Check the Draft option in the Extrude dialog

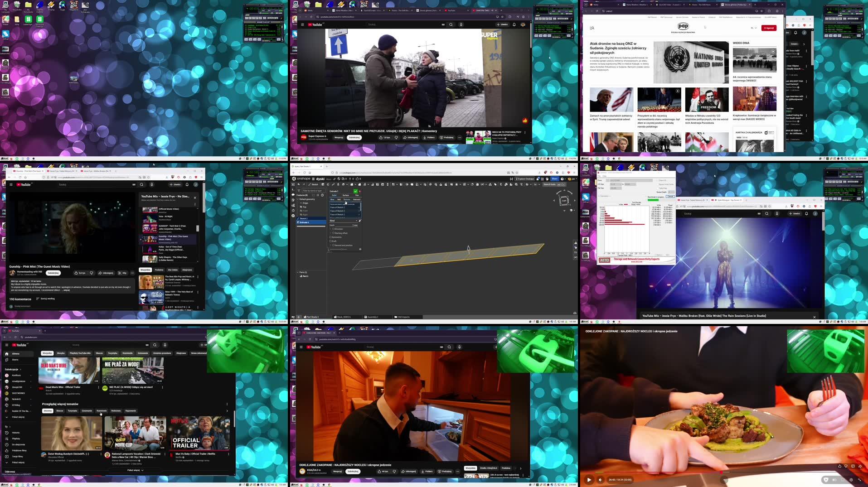click(x=330, y=241)
